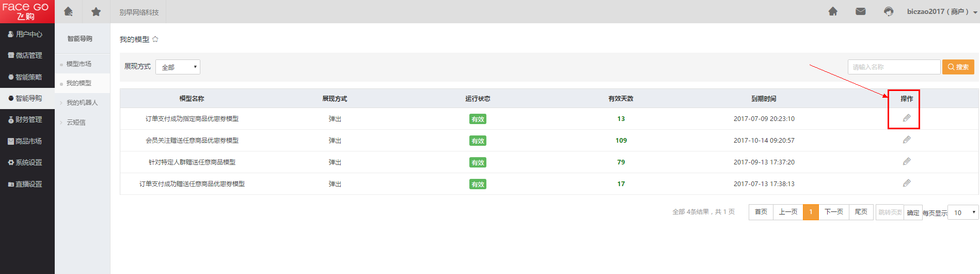Click the home icon beside the mail icon
Image resolution: width=980 pixels, height=274 pixels.
pyautogui.click(x=833, y=11)
